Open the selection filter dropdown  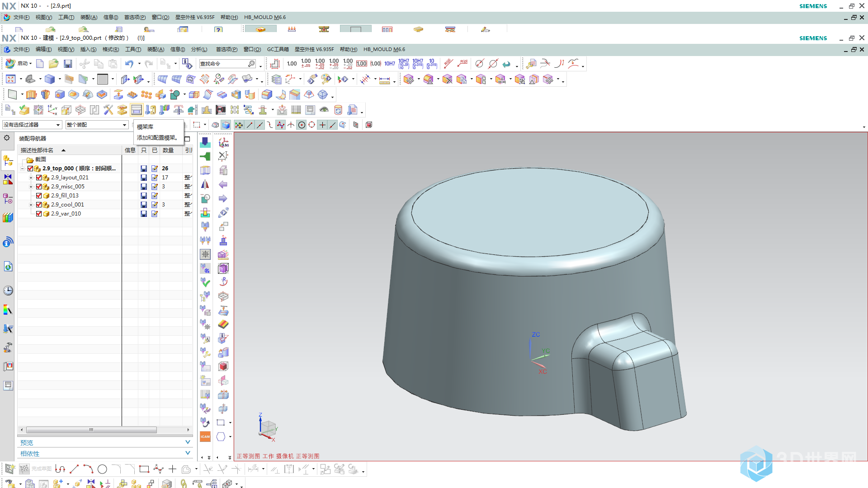[x=32, y=125]
